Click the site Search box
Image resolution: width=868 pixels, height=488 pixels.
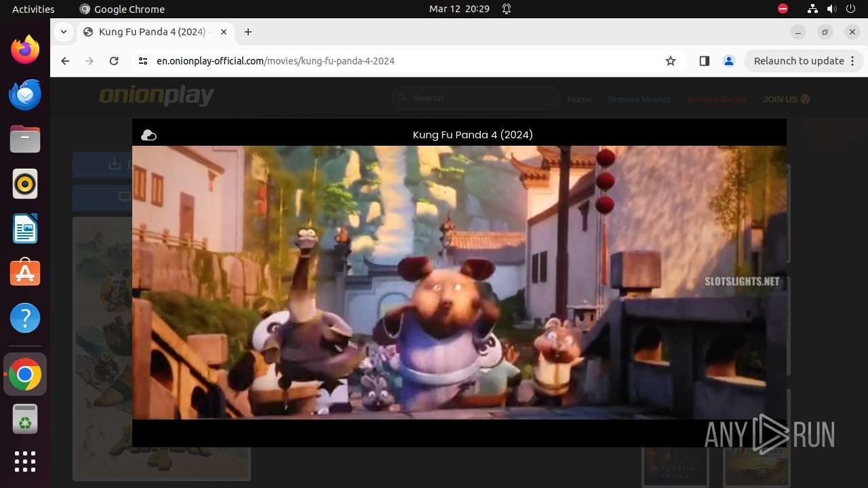[x=475, y=98]
